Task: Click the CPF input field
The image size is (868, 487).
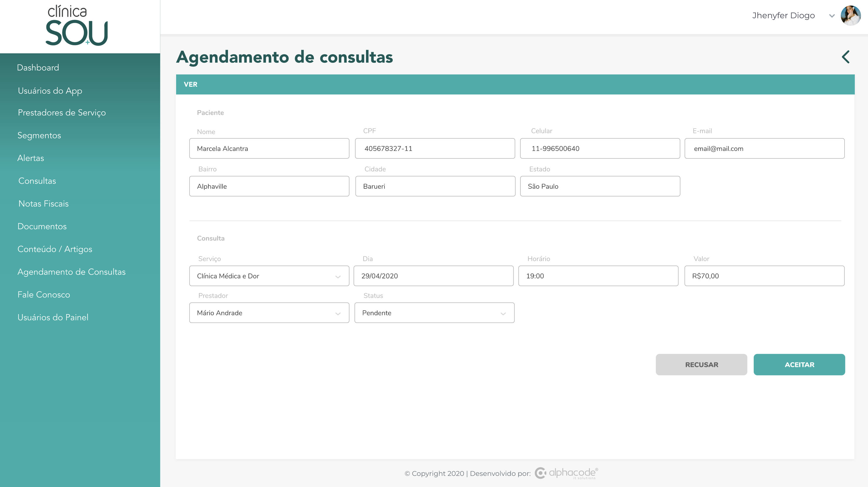Action: click(435, 149)
